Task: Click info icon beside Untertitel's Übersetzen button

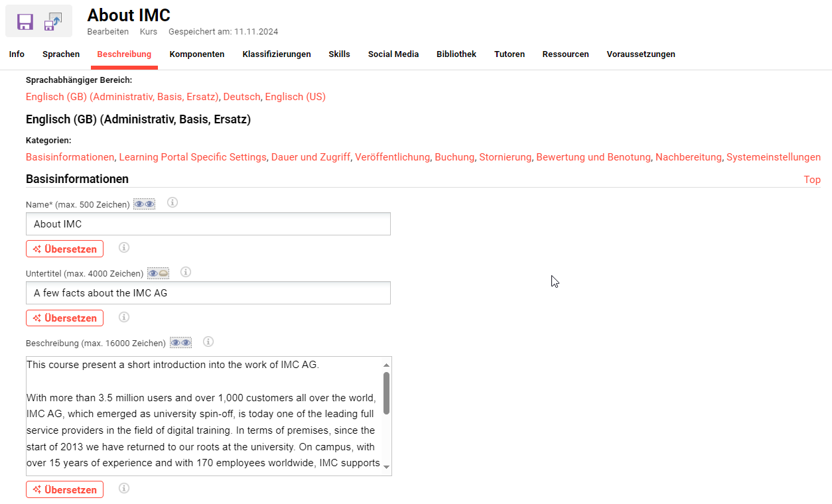Action: [124, 317]
